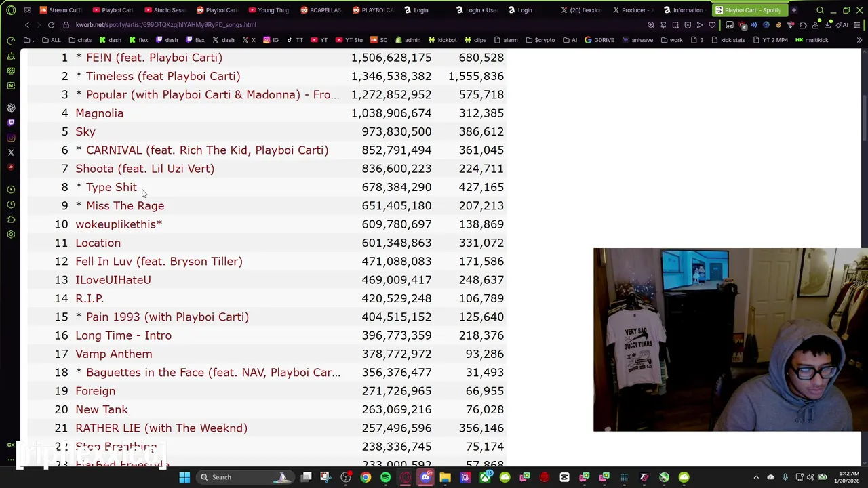This screenshot has width=868, height=488.
Task: Open the wokeuplikethis* link
Action: tap(119, 224)
